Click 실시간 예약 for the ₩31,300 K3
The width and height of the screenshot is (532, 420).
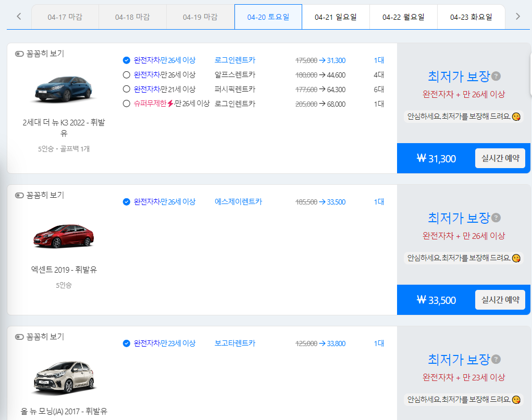click(x=500, y=158)
